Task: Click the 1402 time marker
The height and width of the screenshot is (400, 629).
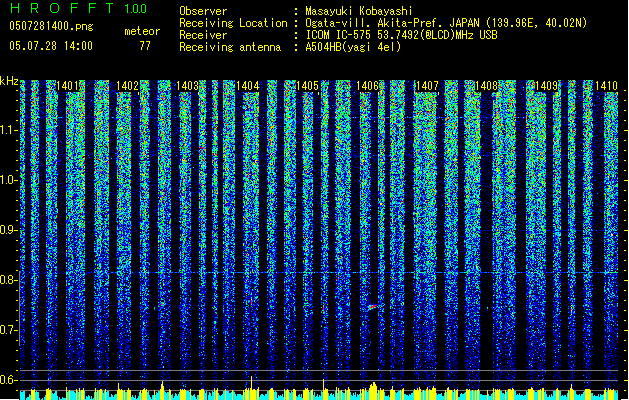Action: pos(127,86)
